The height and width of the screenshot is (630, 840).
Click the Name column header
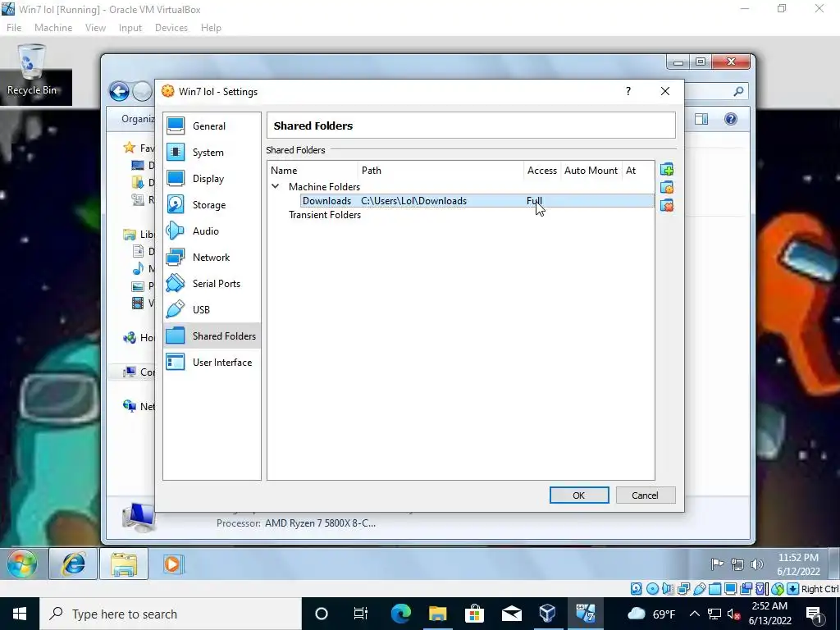[313, 171]
